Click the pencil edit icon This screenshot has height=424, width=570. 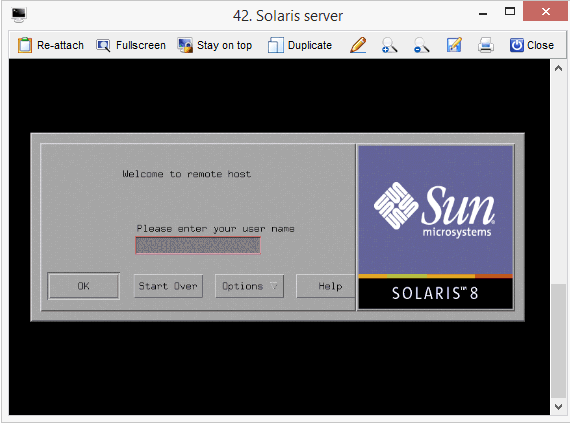tap(358, 45)
